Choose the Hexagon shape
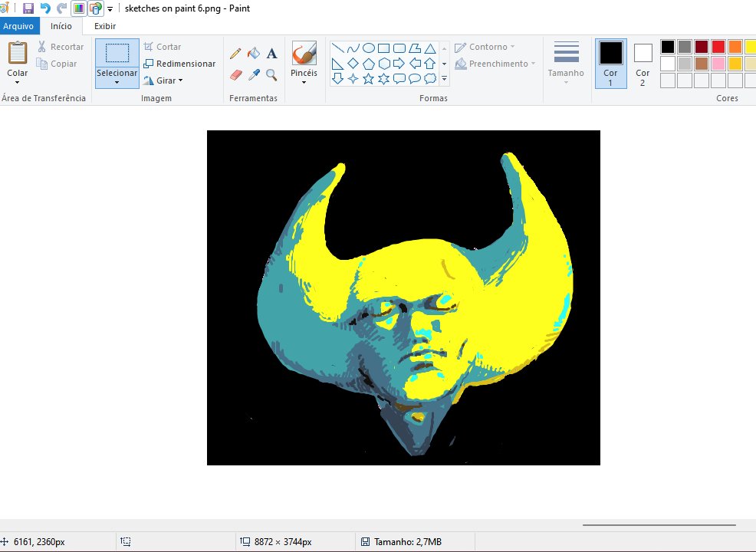756x552 pixels. tap(384, 64)
